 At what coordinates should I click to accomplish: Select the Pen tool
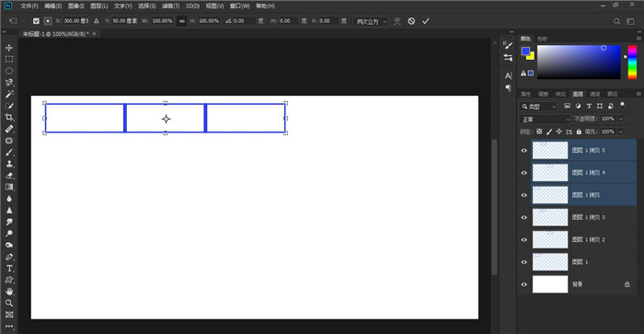pyautogui.click(x=9, y=257)
